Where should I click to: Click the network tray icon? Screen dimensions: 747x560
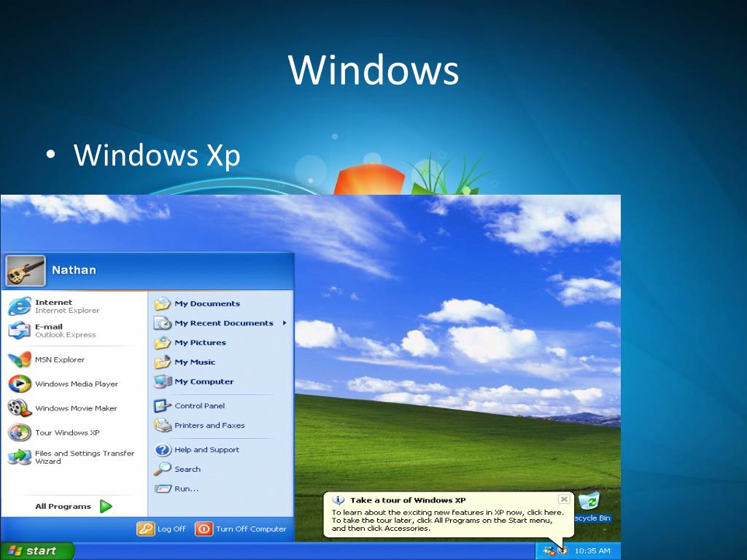[x=549, y=551]
